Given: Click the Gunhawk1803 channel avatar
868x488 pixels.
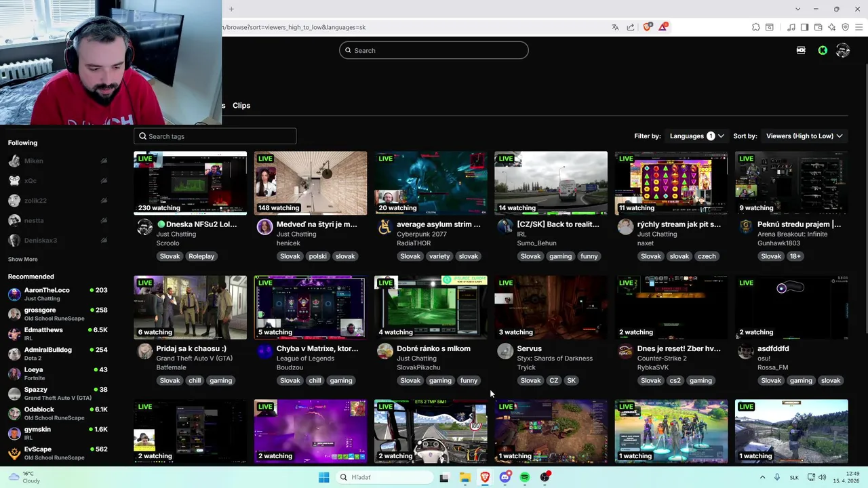Looking at the screenshot, I should pos(745,227).
